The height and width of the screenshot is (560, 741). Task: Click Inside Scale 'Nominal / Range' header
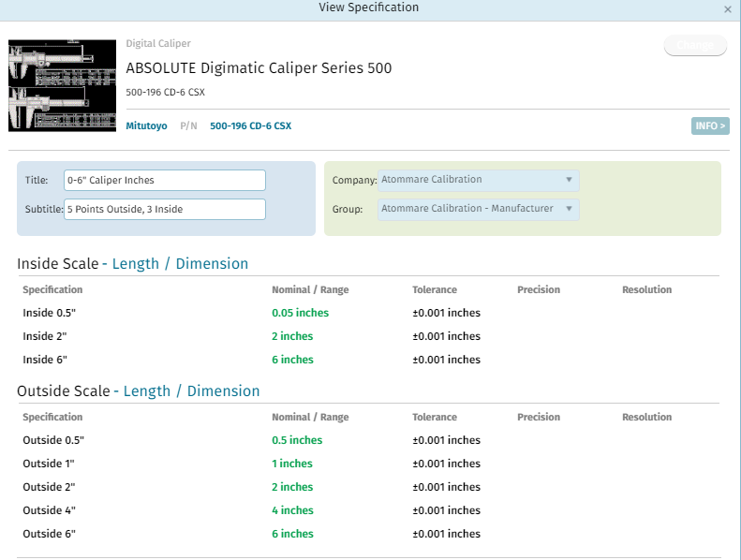pyautogui.click(x=310, y=289)
